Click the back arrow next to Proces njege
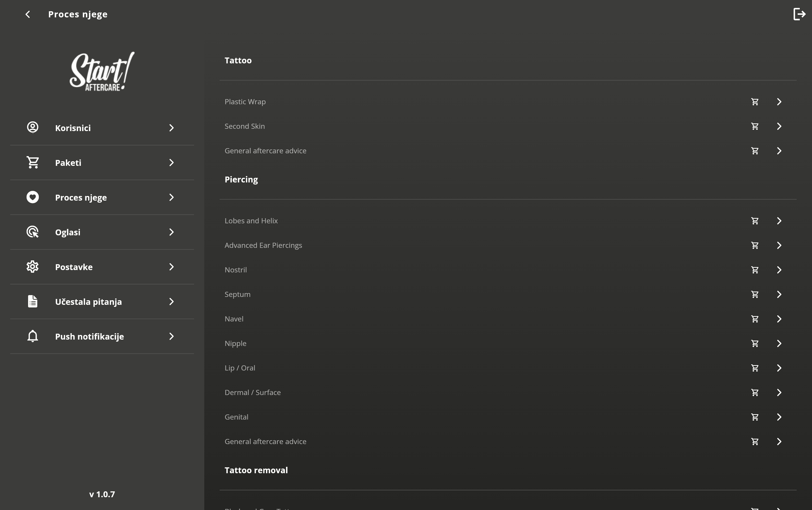The image size is (812, 510). (28, 14)
